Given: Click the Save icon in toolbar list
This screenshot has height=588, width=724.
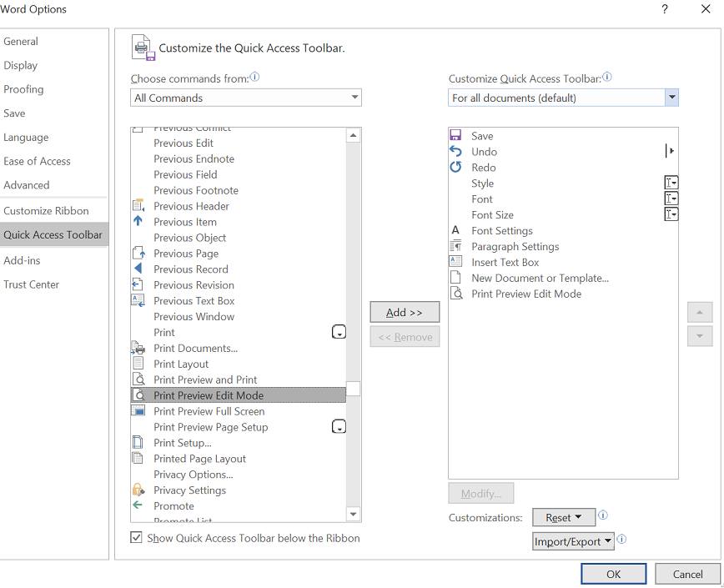Looking at the screenshot, I should click(455, 135).
